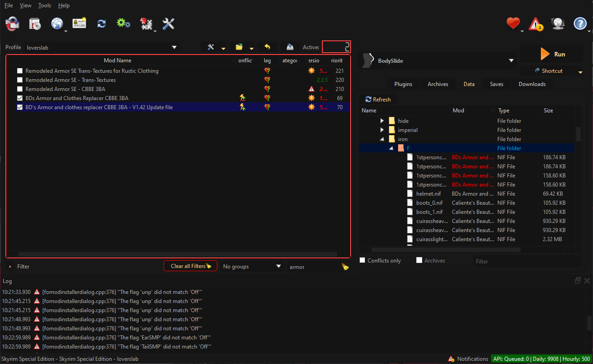Click conflict icon of BDs Armor and Clothes Replacer
The height and width of the screenshot is (364, 593).
[242, 98]
